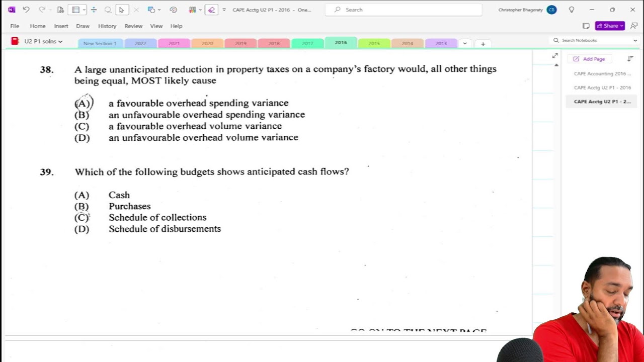Click the red notebook icon
The image size is (644, 362).
coord(15,41)
